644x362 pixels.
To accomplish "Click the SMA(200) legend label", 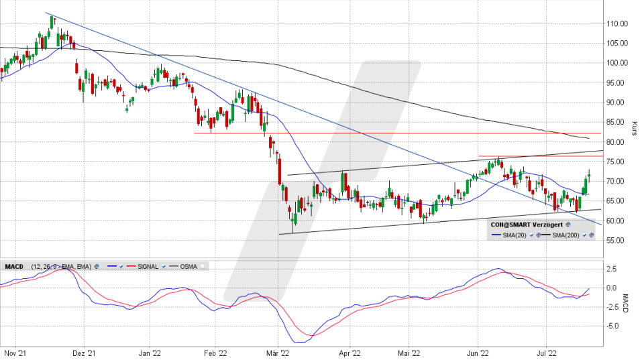I will 566,235.
